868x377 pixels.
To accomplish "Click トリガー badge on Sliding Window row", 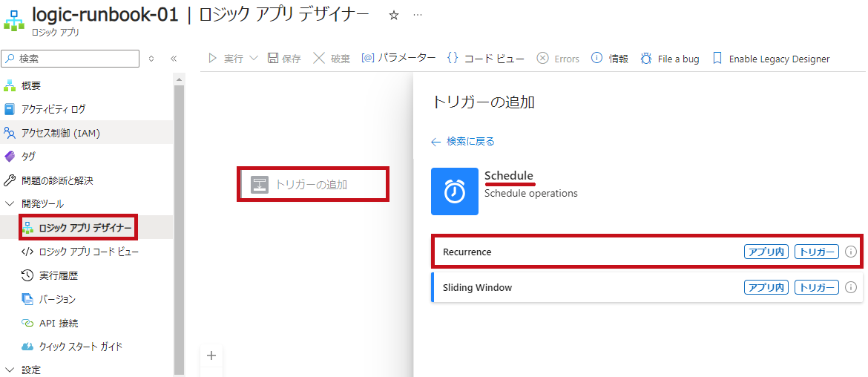I will tap(817, 287).
